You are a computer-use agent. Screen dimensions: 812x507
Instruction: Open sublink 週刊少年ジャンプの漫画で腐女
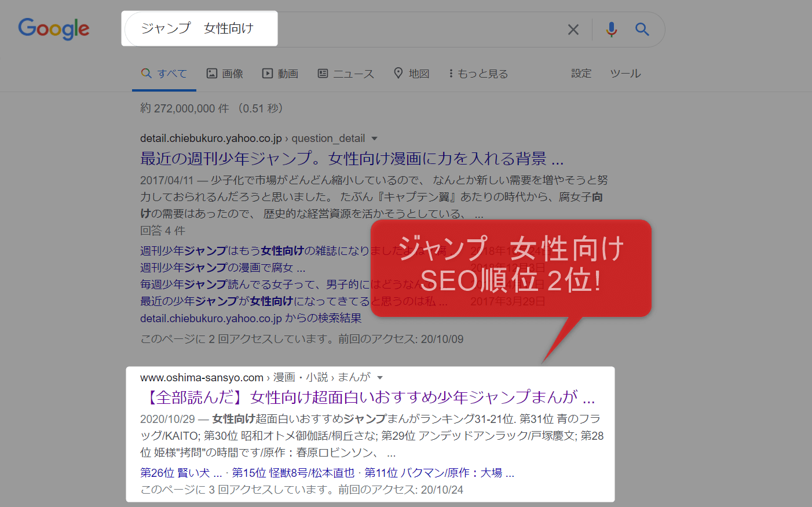[x=222, y=268]
